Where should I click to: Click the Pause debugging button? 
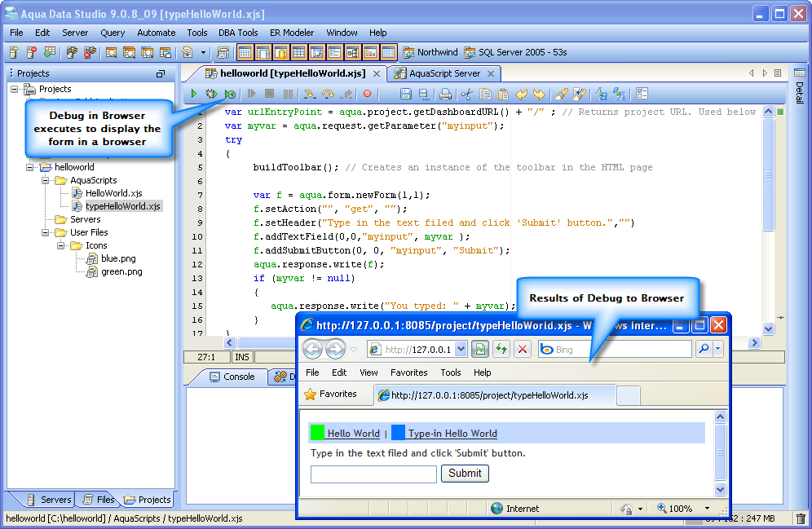click(288, 94)
